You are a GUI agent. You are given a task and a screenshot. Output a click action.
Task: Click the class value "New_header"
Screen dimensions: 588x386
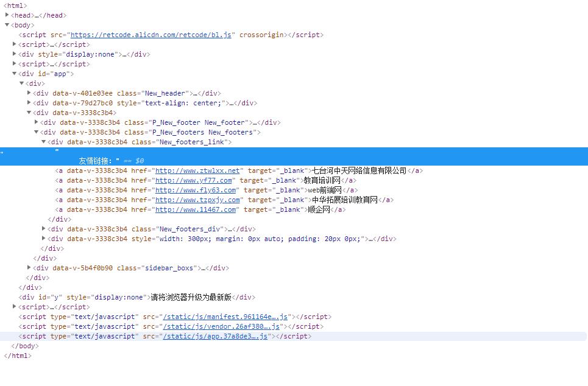165,93
